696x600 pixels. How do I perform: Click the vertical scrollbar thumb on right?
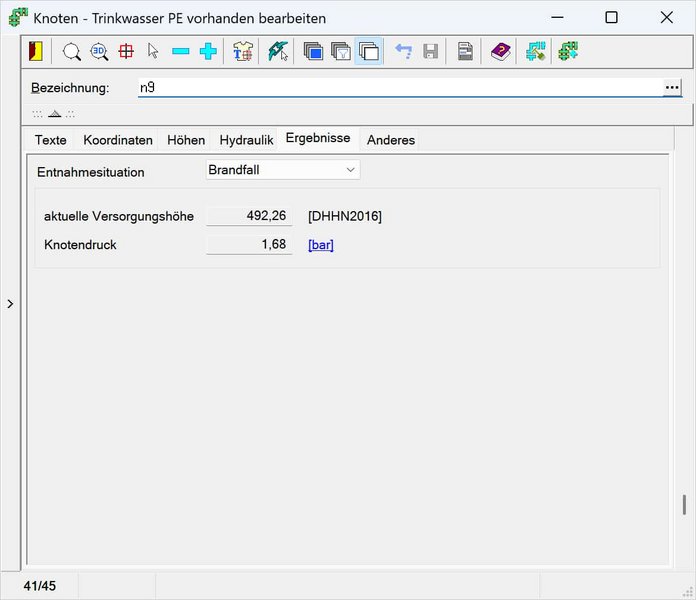tap(684, 504)
